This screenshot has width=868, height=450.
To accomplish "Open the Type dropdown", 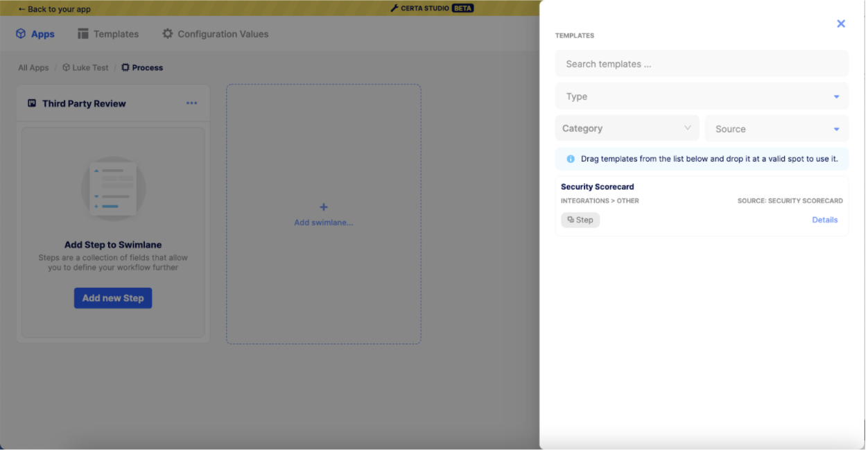I will [702, 96].
